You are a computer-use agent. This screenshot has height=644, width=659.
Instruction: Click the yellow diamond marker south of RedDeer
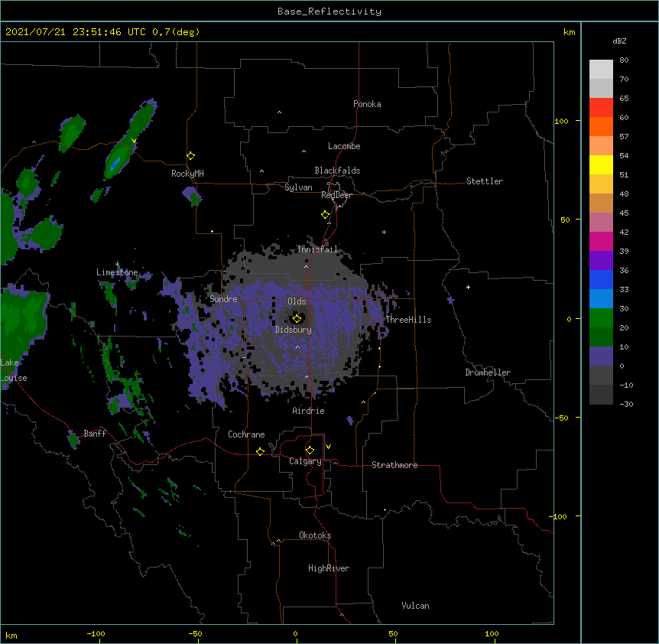pyautogui.click(x=326, y=215)
